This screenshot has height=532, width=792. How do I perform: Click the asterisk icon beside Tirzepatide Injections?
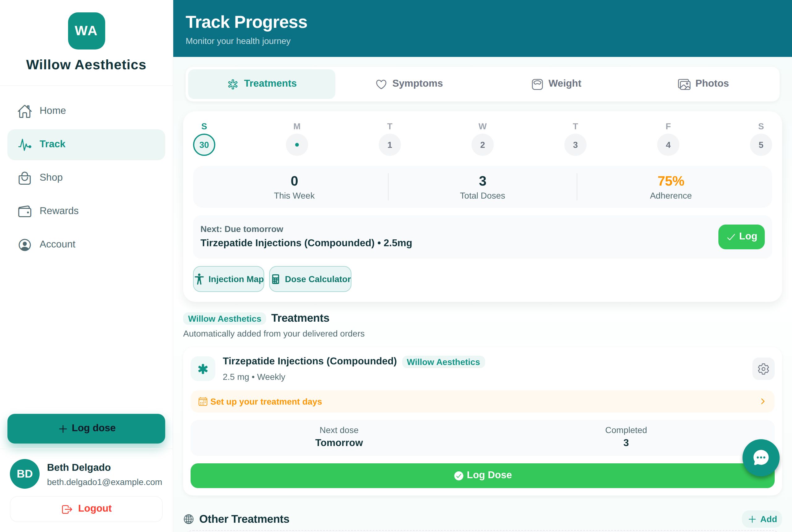coord(203,369)
